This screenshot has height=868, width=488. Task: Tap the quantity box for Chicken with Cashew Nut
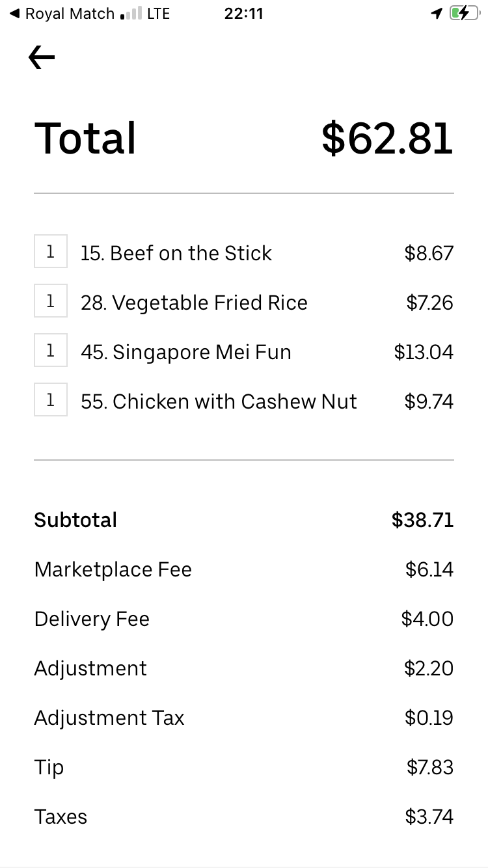(51, 400)
